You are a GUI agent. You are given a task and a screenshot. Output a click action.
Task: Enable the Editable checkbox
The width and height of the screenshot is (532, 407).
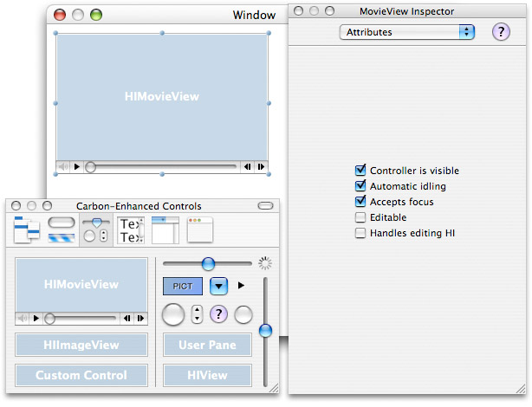coord(360,217)
